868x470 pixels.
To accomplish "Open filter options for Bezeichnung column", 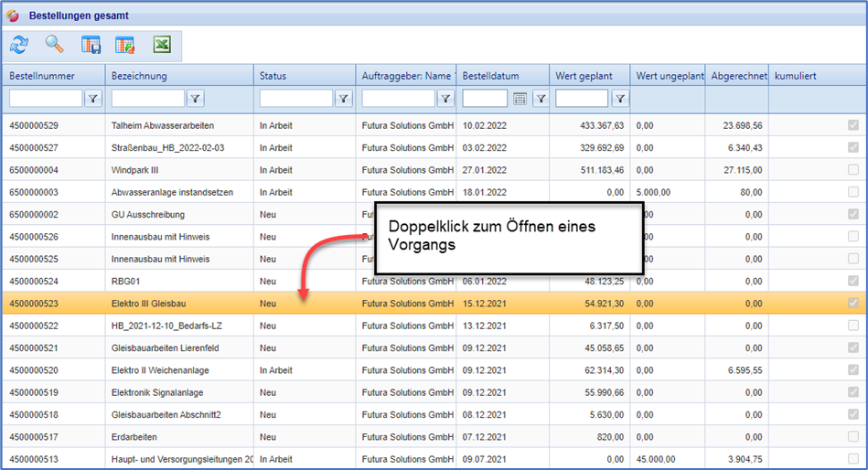I will 196,99.
